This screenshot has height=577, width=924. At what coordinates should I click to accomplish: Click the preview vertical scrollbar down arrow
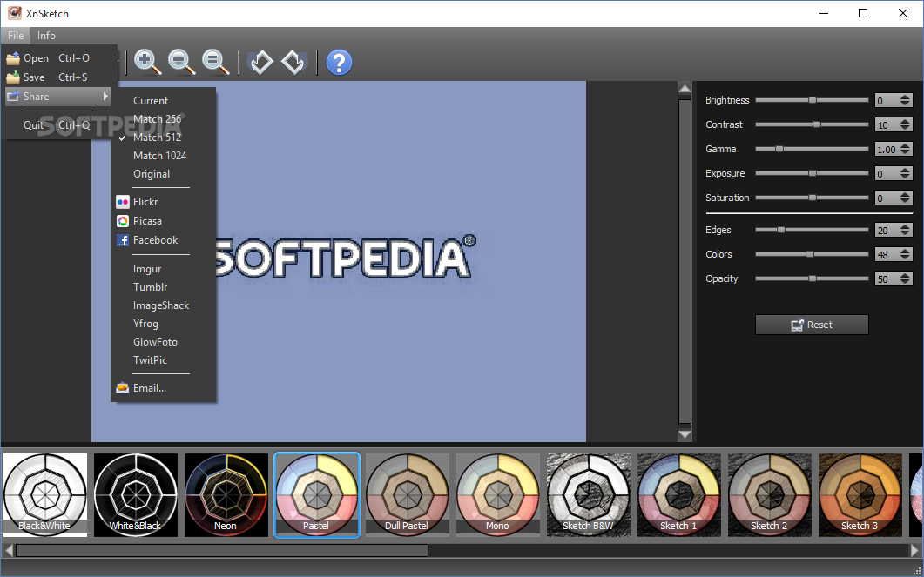click(685, 434)
